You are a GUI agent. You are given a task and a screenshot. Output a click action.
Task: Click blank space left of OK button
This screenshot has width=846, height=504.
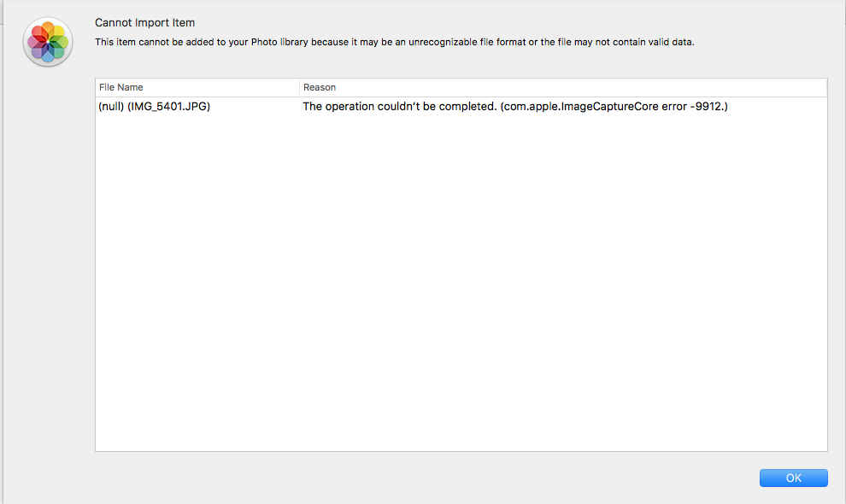pyautogui.click(x=513, y=478)
